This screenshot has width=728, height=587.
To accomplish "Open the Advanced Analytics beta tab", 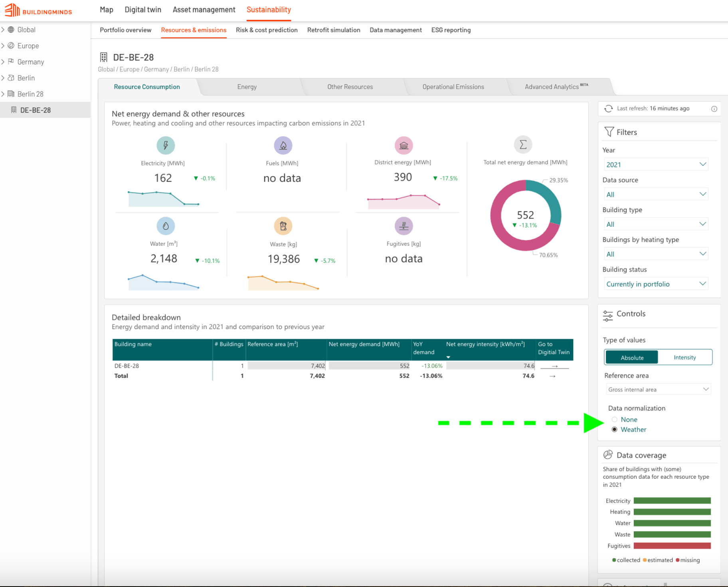I will [x=556, y=87].
